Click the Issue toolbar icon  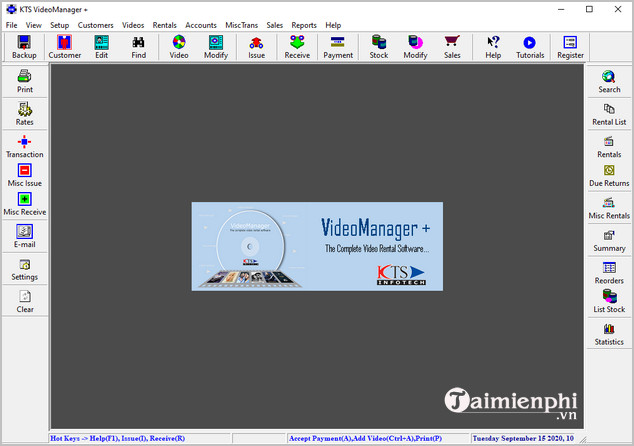[256, 47]
